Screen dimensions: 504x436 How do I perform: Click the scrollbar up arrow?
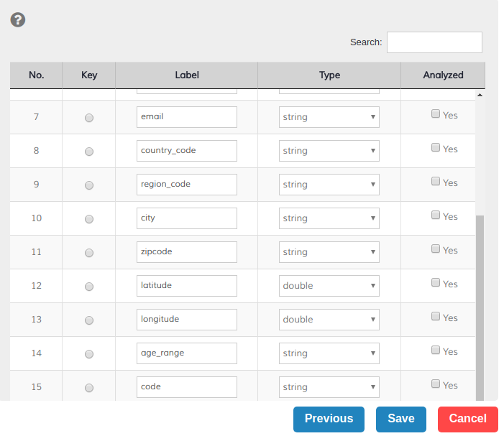(x=480, y=95)
